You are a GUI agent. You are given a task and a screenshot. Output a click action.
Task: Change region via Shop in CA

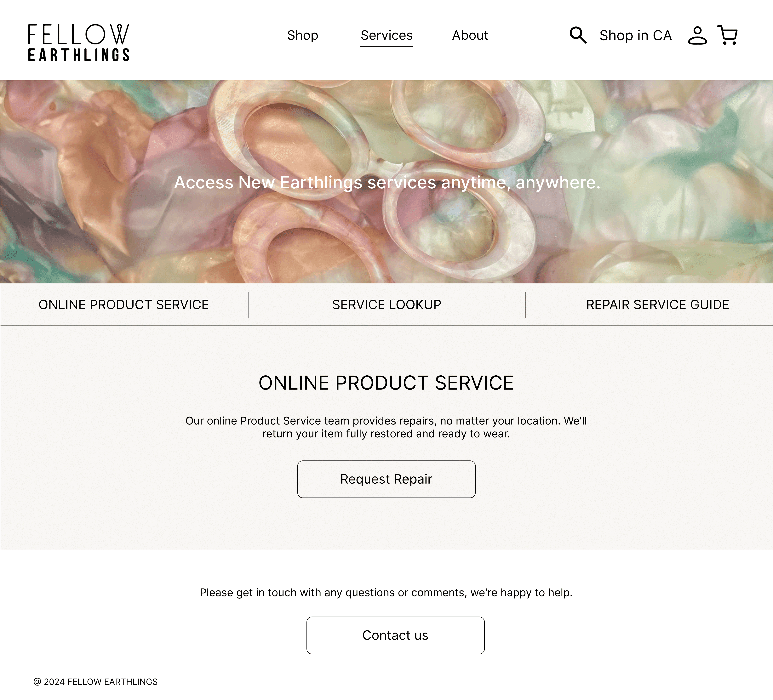[x=635, y=35]
